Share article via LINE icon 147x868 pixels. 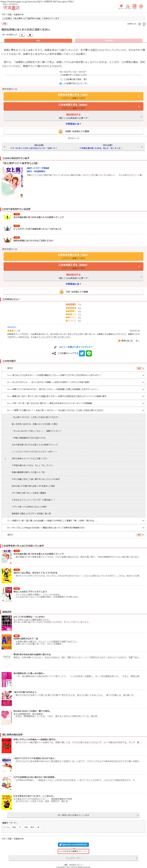point(89,353)
